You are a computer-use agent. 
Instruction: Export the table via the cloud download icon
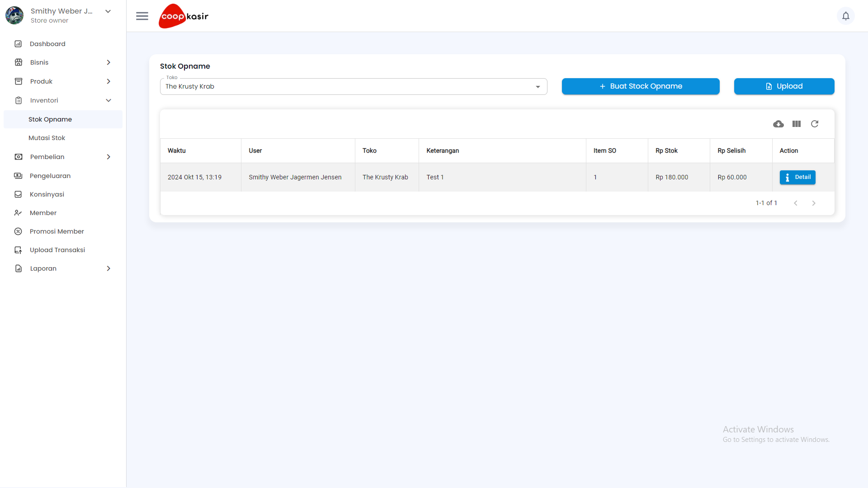(x=778, y=124)
